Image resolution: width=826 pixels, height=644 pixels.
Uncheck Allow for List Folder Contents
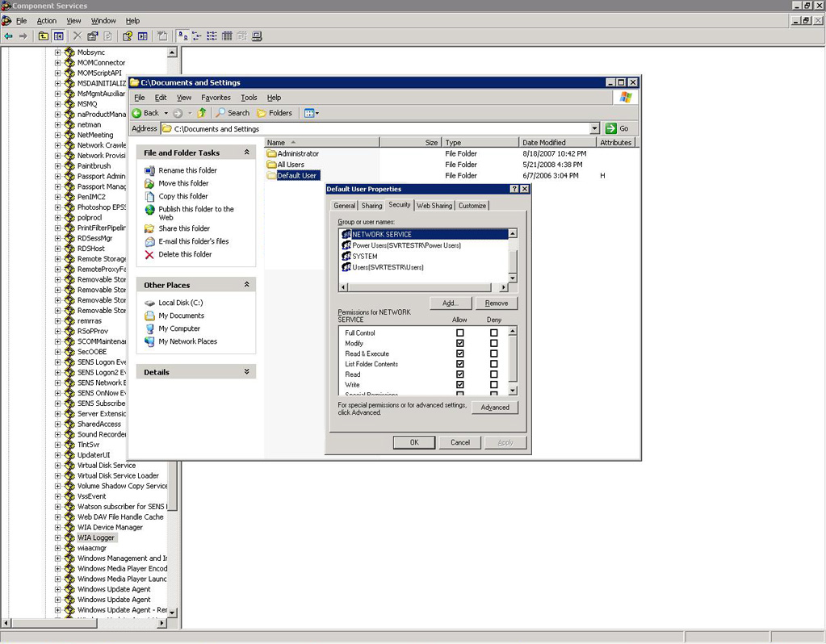(460, 364)
